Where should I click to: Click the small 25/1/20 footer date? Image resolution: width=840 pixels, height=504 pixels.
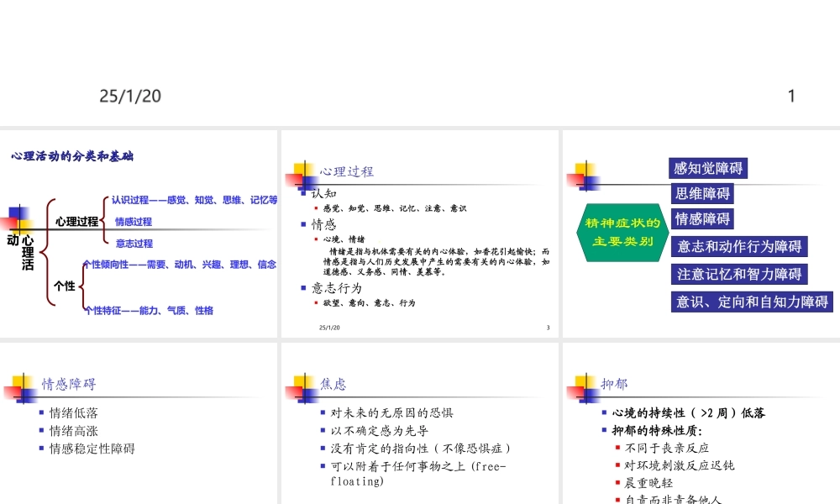pyautogui.click(x=329, y=328)
